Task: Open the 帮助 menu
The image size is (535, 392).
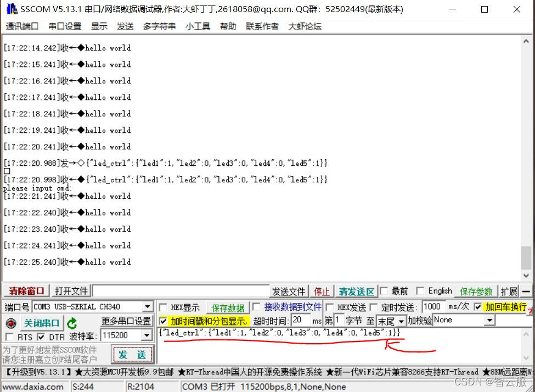Action: coord(228,26)
